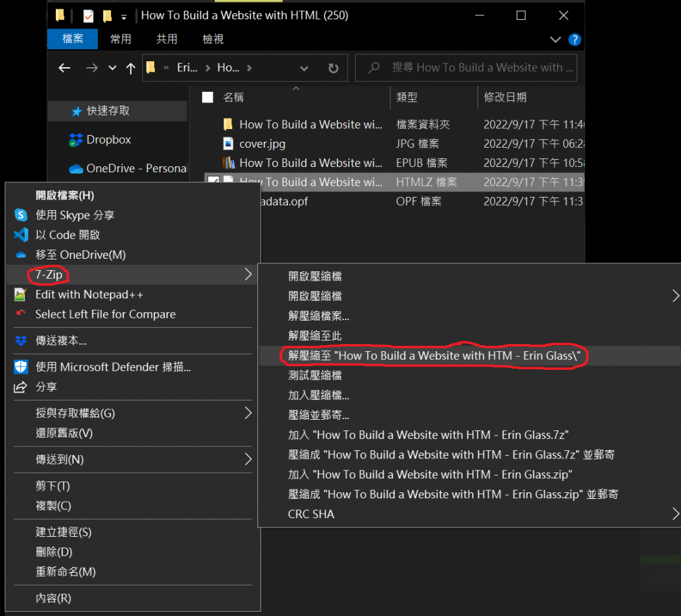Click the folder icon of the first file row
This screenshot has height=616, width=681.
pyautogui.click(x=228, y=124)
